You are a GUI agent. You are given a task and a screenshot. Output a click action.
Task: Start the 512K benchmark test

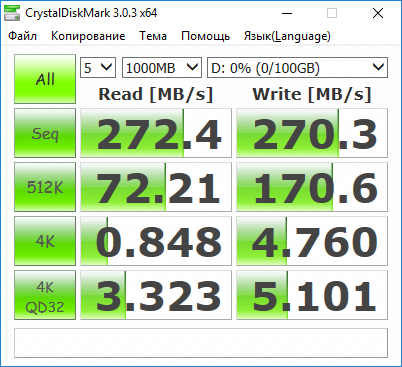pos(45,187)
